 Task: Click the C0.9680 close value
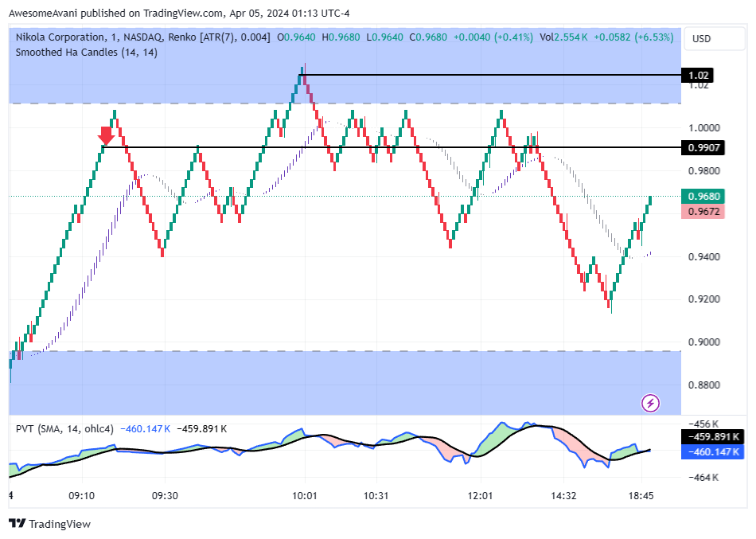428,37
